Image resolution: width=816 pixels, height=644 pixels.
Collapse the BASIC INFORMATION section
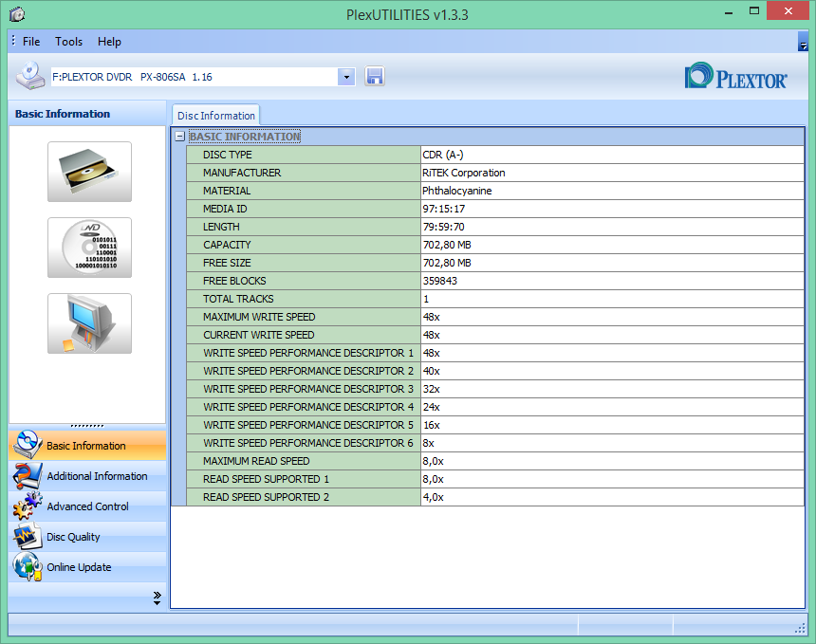179,137
